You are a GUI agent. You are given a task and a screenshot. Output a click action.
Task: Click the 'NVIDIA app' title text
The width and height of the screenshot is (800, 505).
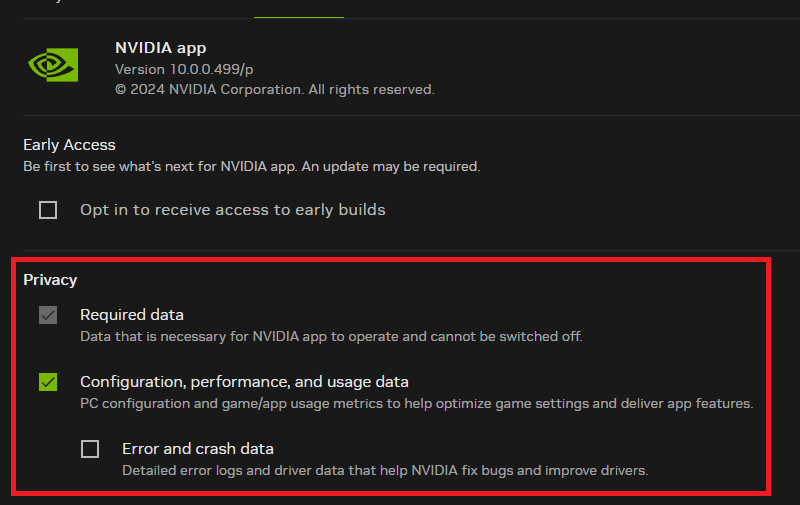(161, 48)
